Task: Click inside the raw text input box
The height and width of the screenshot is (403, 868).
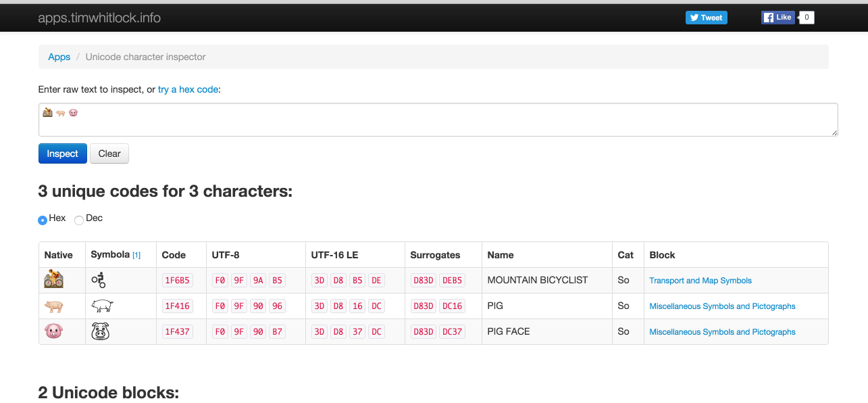Action: tap(438, 120)
